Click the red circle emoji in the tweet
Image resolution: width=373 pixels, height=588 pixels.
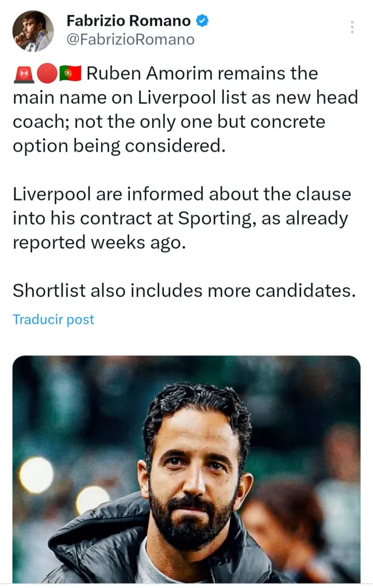[x=46, y=73]
